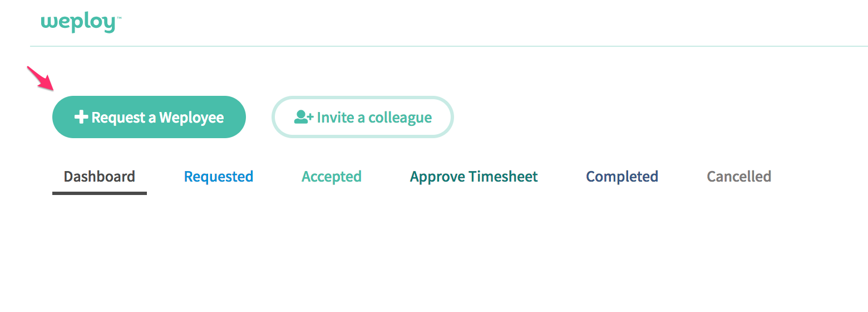The image size is (868, 312).
Task: Switch to the Requested tab
Action: tap(219, 177)
